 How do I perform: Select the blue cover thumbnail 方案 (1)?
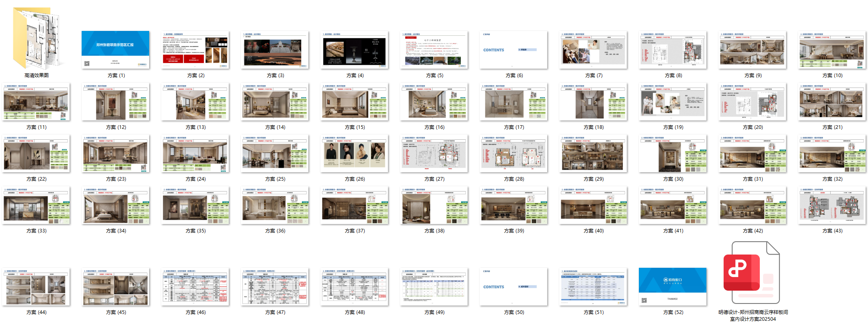coord(115,49)
